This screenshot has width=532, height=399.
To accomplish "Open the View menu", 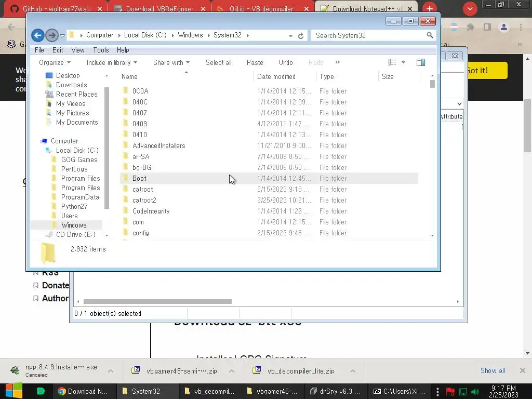I will [x=78, y=50].
